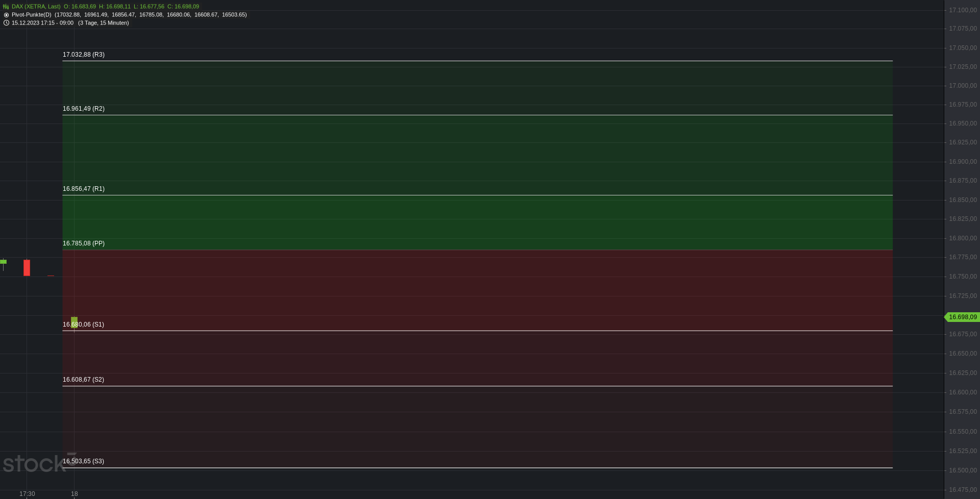Click the 15.12.2023 17:15 - 09:00 date range
This screenshot has height=499, width=980.
click(42, 23)
